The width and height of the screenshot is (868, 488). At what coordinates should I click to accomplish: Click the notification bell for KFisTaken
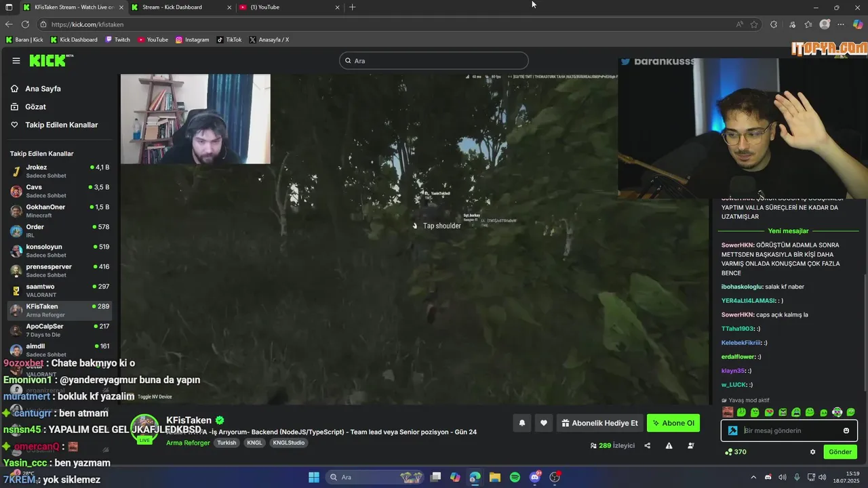(522, 423)
